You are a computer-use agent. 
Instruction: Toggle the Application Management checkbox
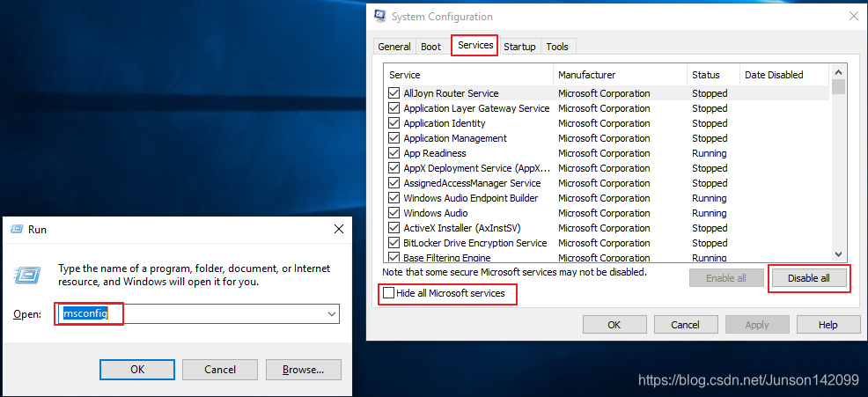[x=394, y=138]
